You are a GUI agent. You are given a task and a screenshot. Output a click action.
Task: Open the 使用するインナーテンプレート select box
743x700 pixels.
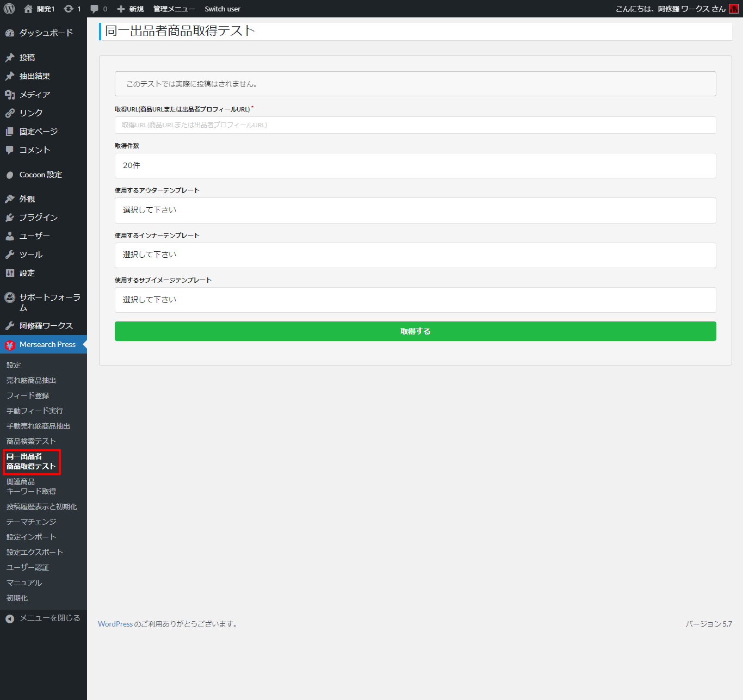pos(415,255)
